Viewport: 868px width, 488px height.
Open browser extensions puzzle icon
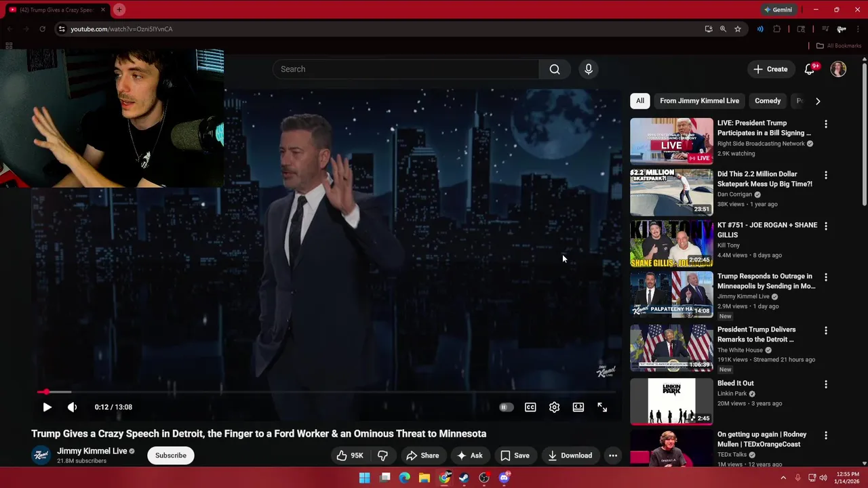777,29
